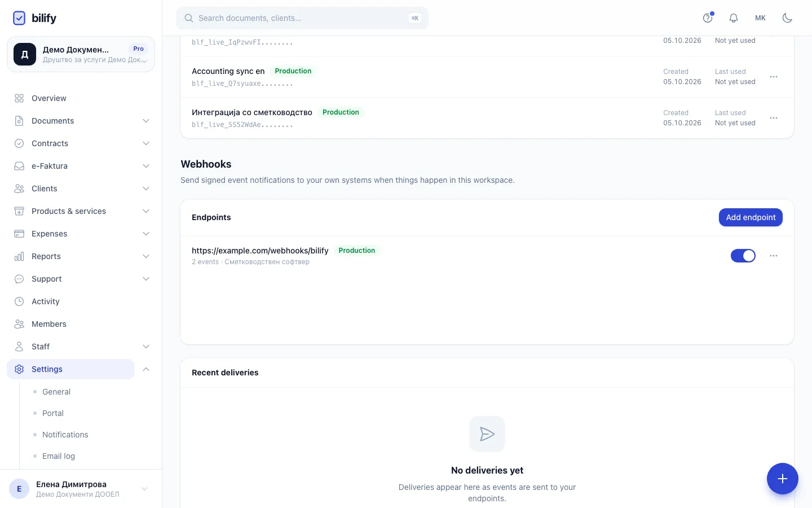Viewport: 812px width, 508px height.
Task: Click the E user avatar
Action: [19, 489]
